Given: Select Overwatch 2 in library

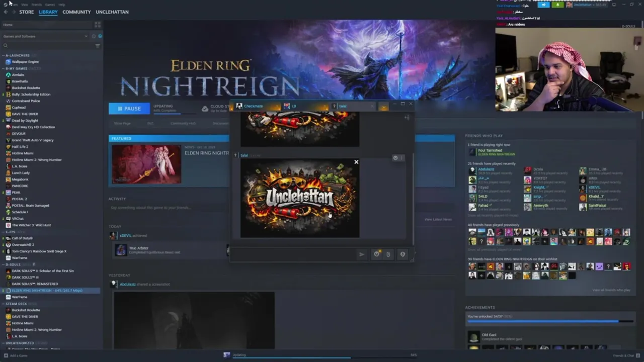Looking at the screenshot, I should point(23,245).
